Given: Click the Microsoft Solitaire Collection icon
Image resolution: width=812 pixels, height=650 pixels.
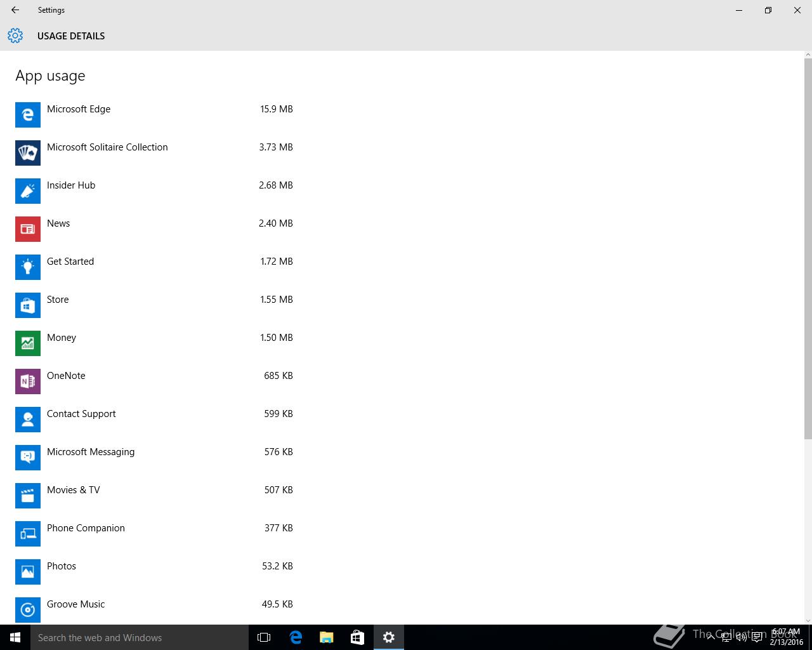Looking at the screenshot, I should 28,153.
